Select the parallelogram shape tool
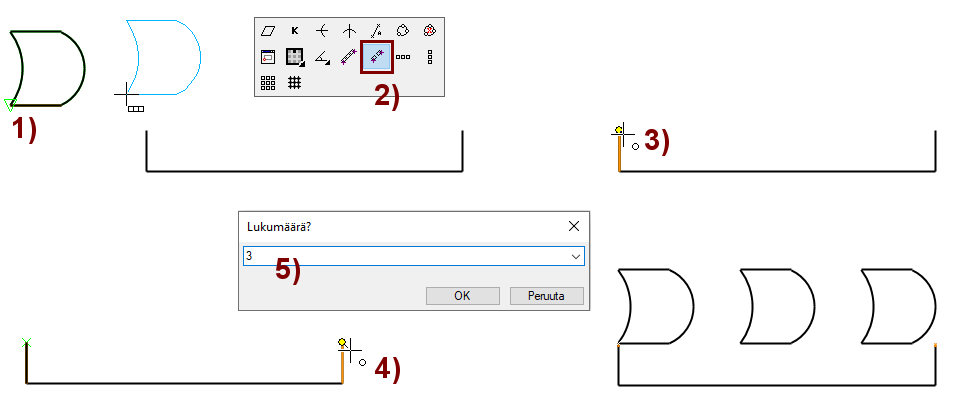Screen dimensions: 954x406 [x=268, y=31]
